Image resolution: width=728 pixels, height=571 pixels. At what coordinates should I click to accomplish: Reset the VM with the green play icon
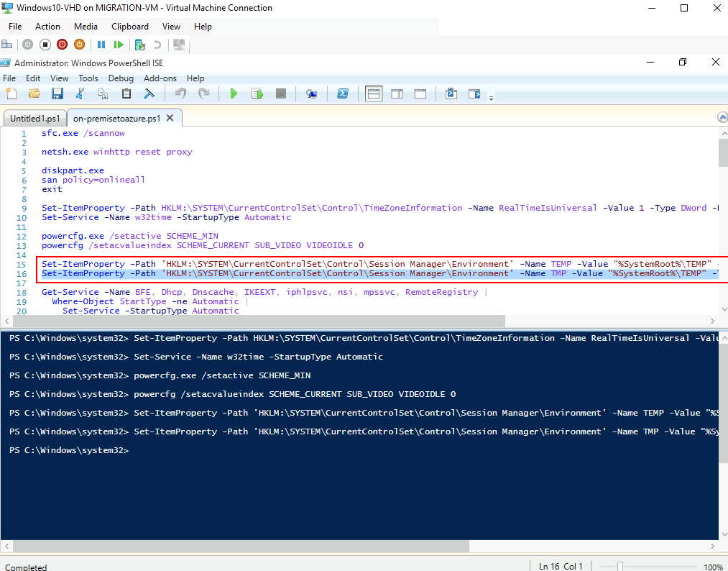pos(119,45)
